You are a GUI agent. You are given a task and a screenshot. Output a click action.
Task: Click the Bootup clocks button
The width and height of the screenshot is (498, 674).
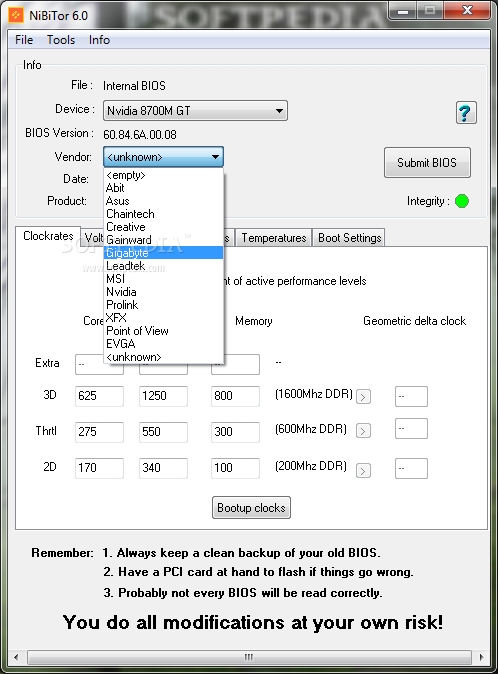click(x=251, y=508)
